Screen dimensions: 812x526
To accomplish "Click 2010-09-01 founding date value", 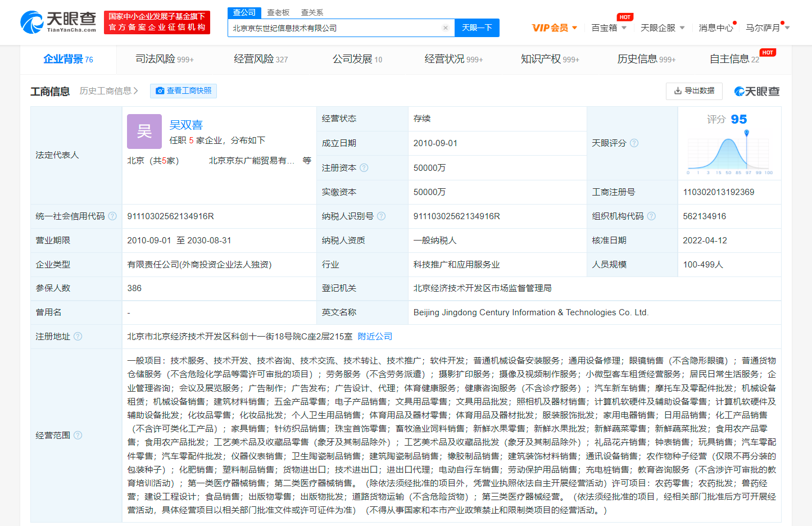I will [x=436, y=143].
